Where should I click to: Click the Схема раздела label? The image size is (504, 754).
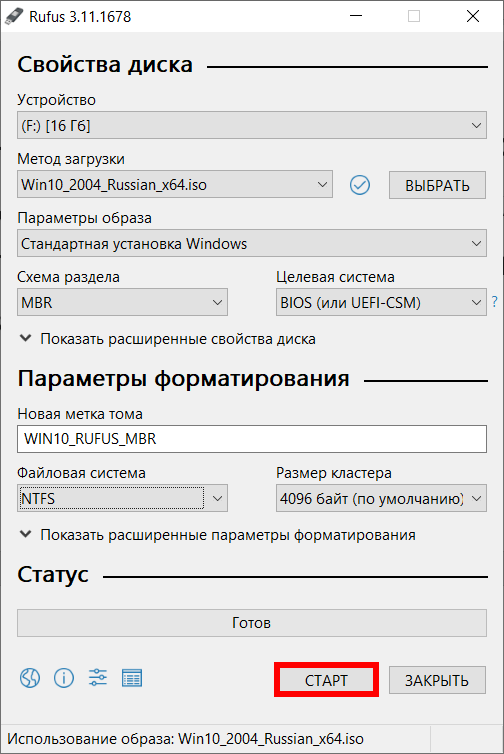[x=68, y=277]
